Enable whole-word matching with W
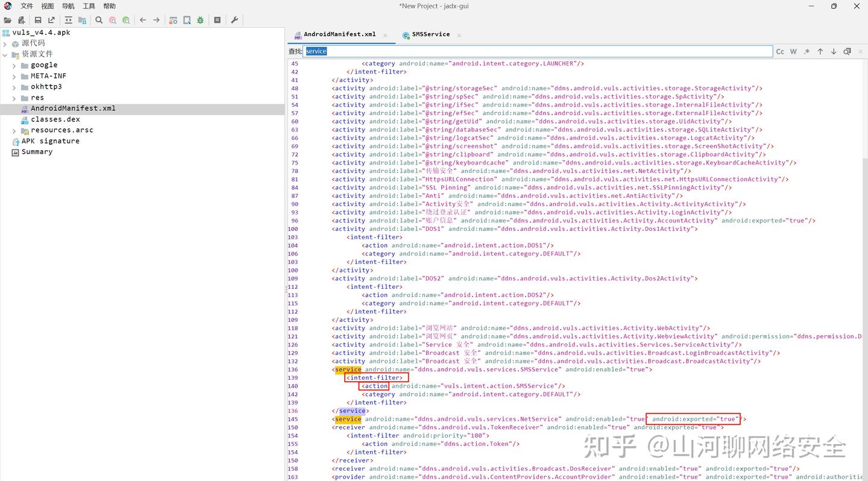Viewport: 868px width, 481px height. pos(792,51)
